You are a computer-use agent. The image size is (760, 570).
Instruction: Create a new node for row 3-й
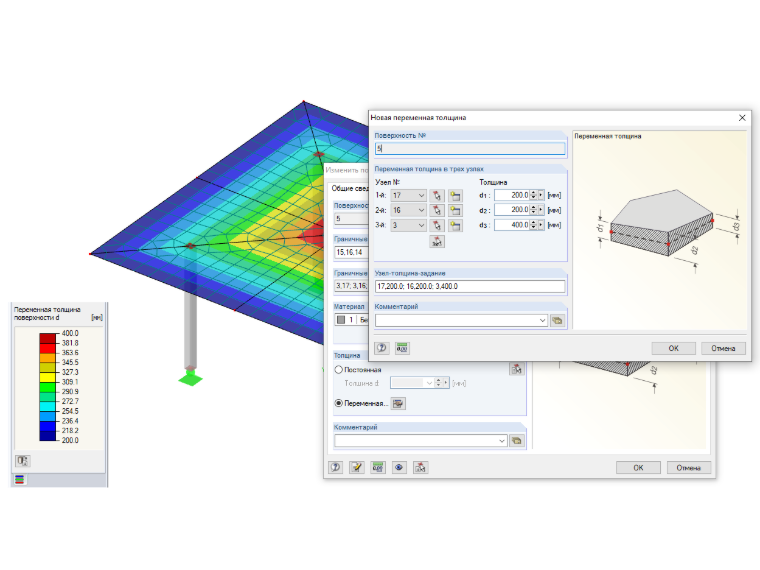pyautogui.click(x=455, y=225)
